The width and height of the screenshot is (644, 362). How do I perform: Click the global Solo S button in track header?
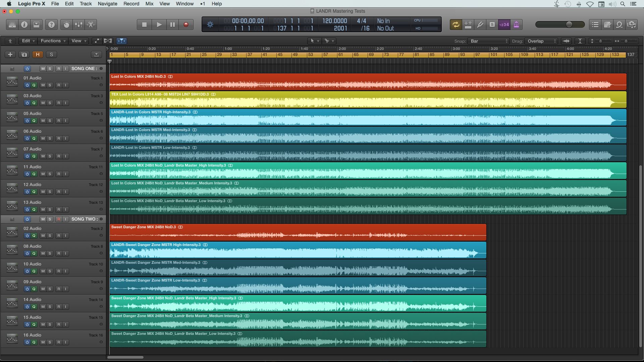pos(51,54)
